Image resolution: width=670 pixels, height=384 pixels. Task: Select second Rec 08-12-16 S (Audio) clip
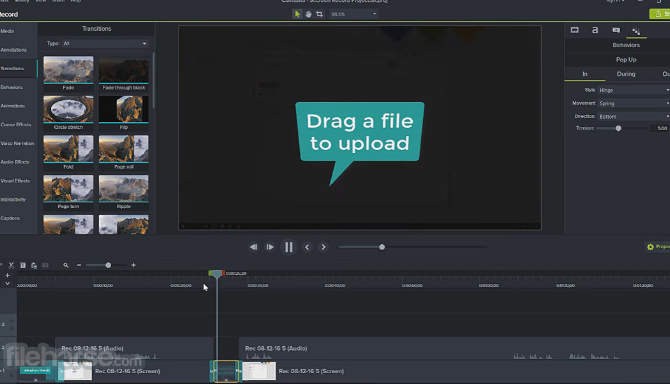click(x=454, y=349)
